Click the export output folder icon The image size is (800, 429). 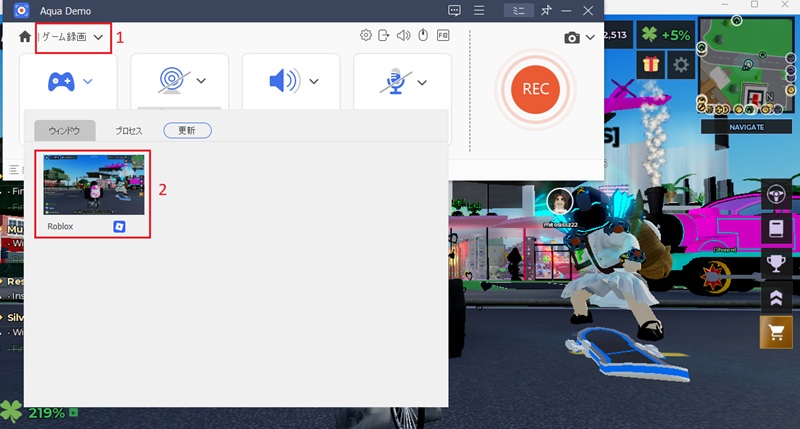tap(384, 35)
